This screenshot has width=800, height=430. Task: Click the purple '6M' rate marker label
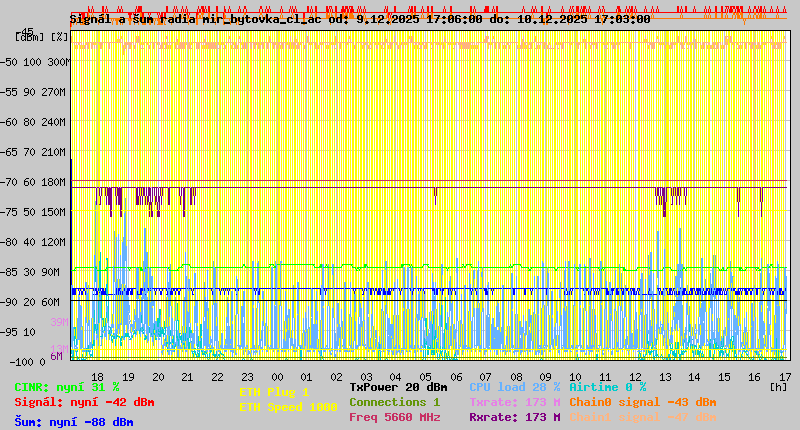click(x=56, y=356)
